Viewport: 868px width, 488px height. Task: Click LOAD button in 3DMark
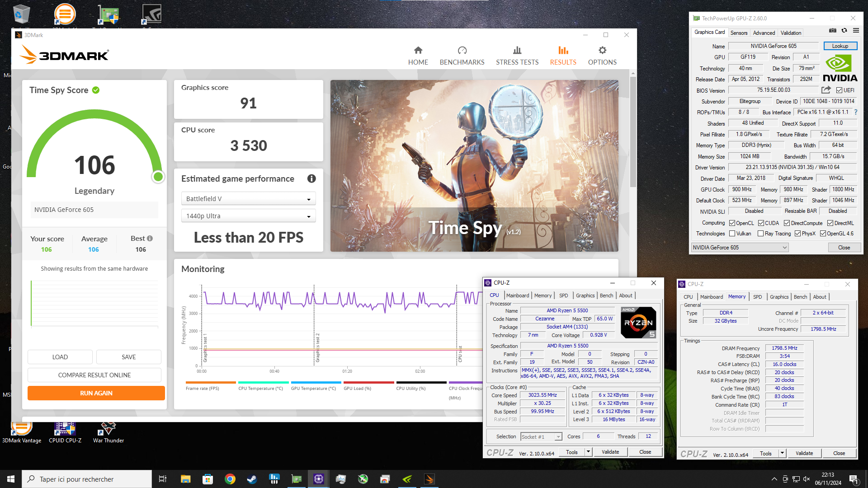tap(60, 357)
